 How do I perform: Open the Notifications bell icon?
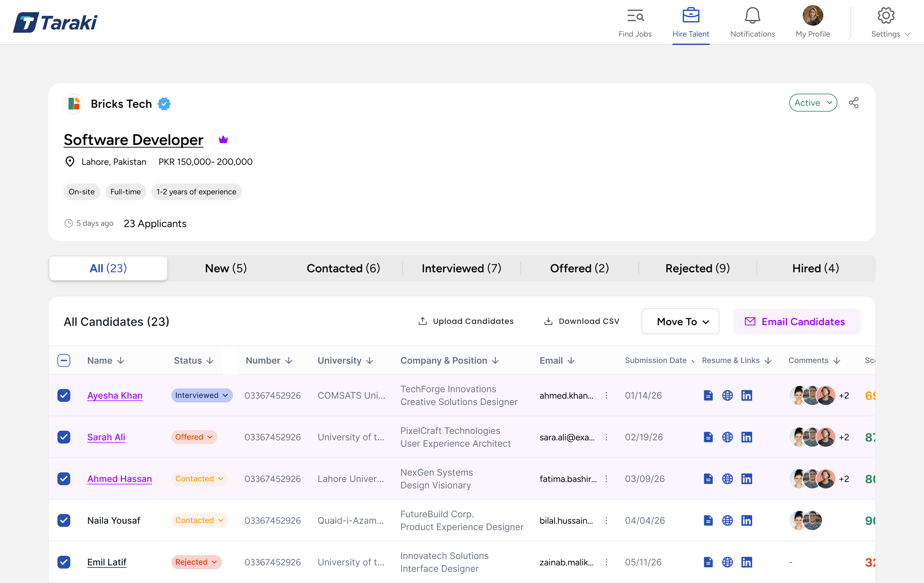point(752,15)
